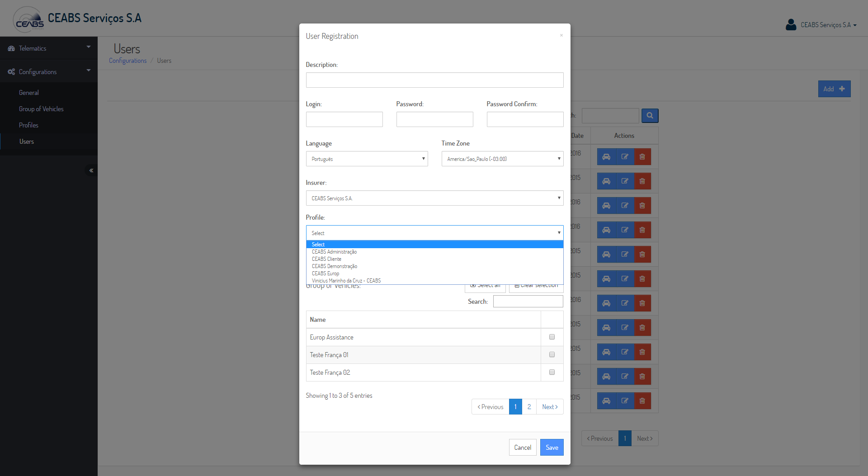Open Group of Vehicles in the sidebar
This screenshot has height=476, width=868.
[41, 109]
